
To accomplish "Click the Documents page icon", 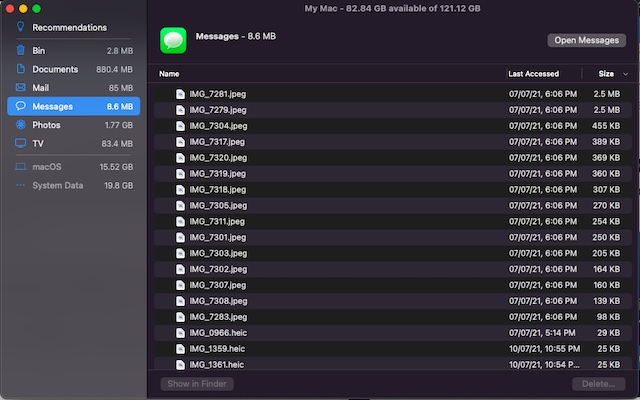I will pos(20,69).
